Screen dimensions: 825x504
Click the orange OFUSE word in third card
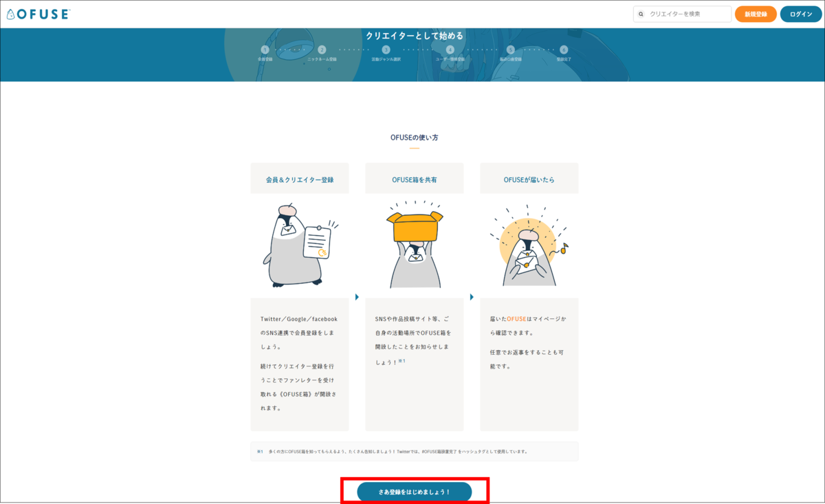516,319
